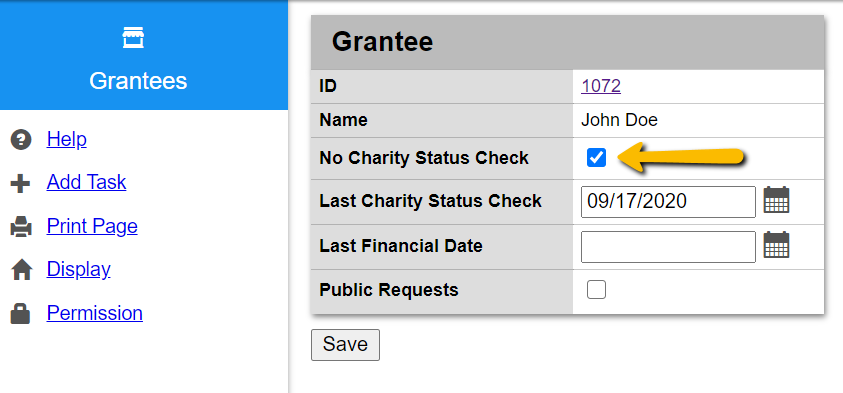Focus the empty Last Financial Date field
The image size is (843, 393).
click(668, 247)
